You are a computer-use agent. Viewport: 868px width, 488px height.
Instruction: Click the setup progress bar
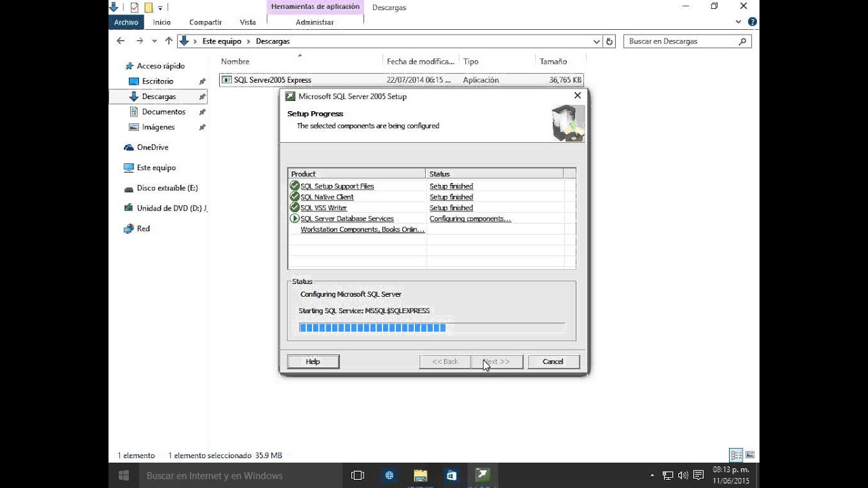click(x=431, y=328)
